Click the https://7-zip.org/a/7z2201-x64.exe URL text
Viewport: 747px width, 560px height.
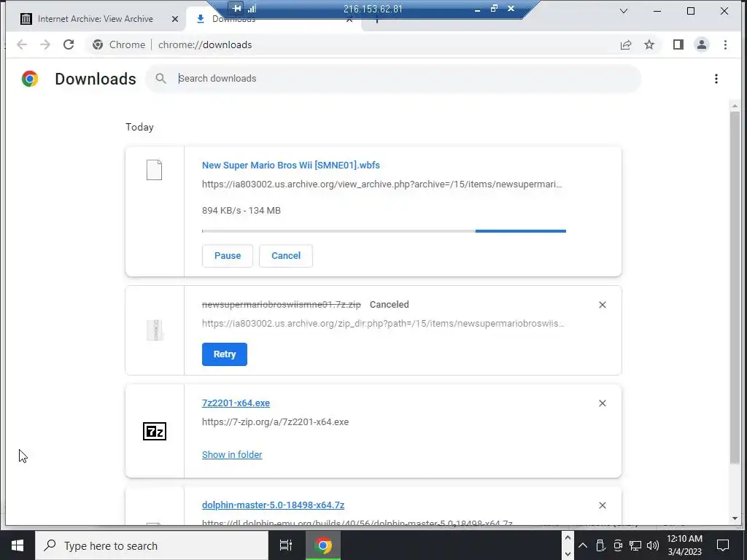click(275, 422)
